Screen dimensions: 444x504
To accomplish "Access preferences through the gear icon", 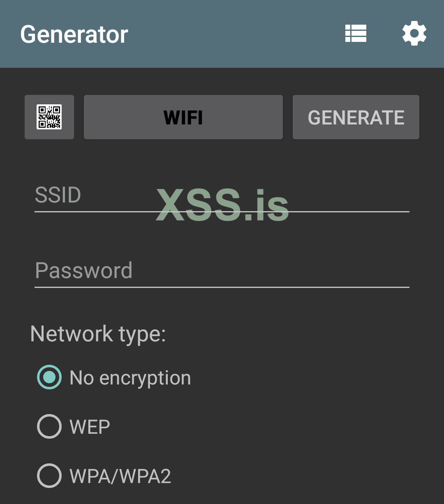I will pyautogui.click(x=414, y=34).
